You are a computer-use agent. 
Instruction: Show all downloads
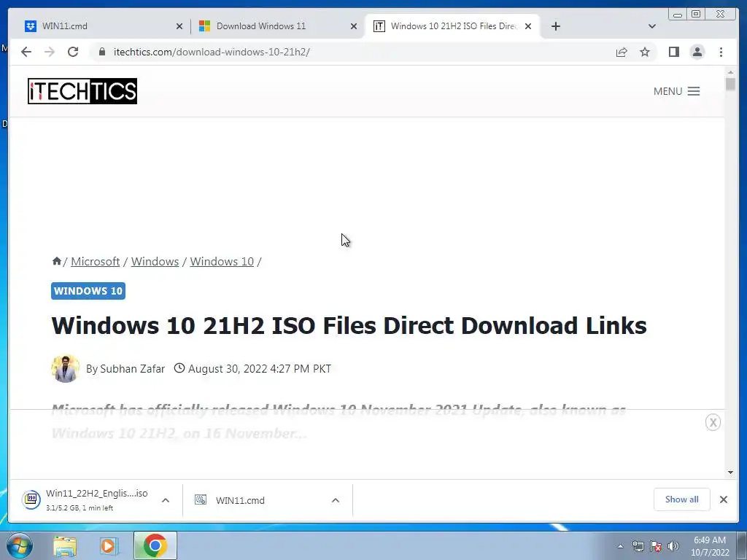(x=682, y=499)
